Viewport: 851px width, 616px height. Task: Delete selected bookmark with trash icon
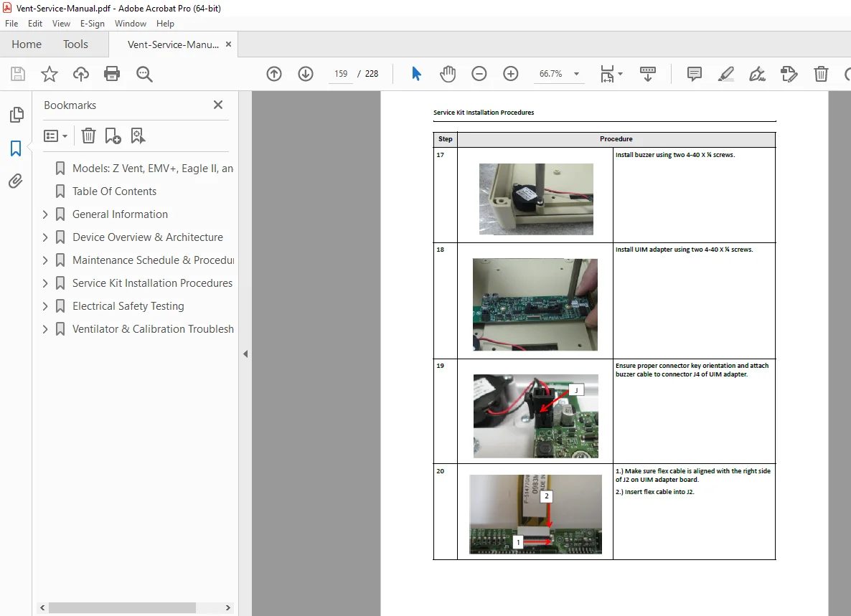(x=88, y=136)
